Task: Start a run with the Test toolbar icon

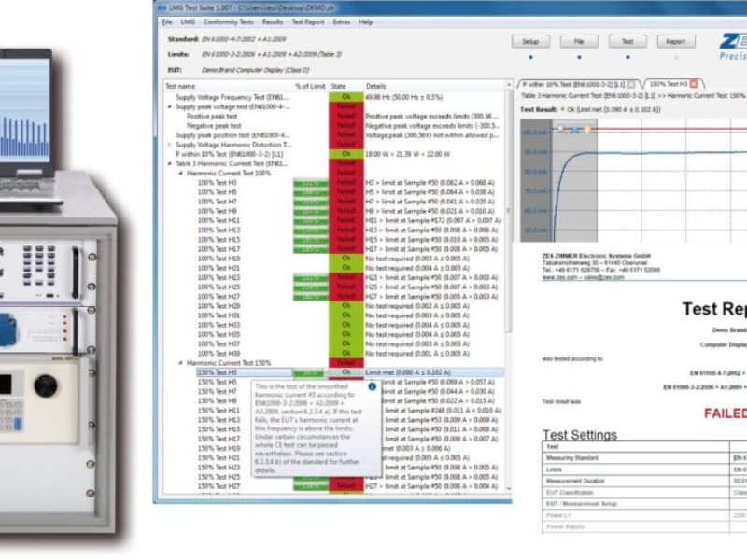Action: (627, 41)
